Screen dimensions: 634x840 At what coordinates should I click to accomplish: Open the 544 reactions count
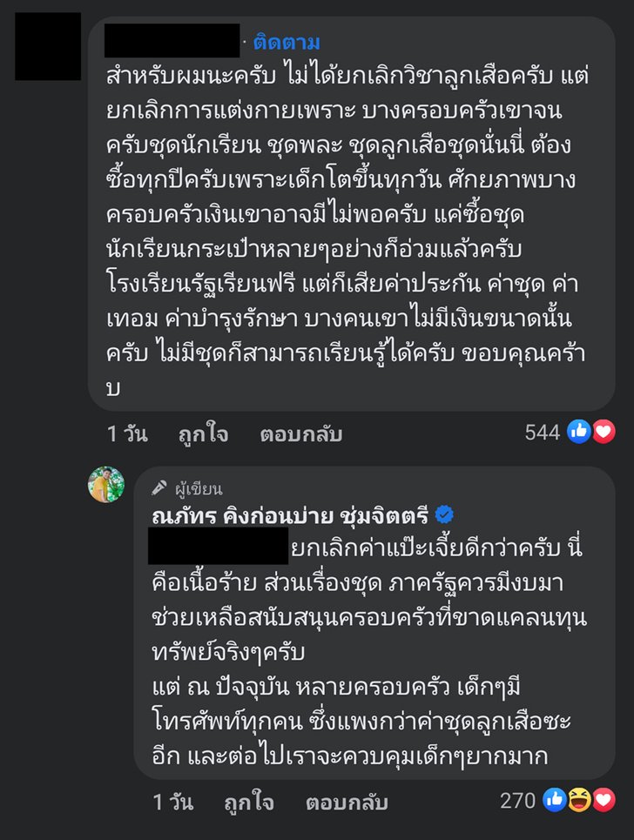(x=542, y=433)
